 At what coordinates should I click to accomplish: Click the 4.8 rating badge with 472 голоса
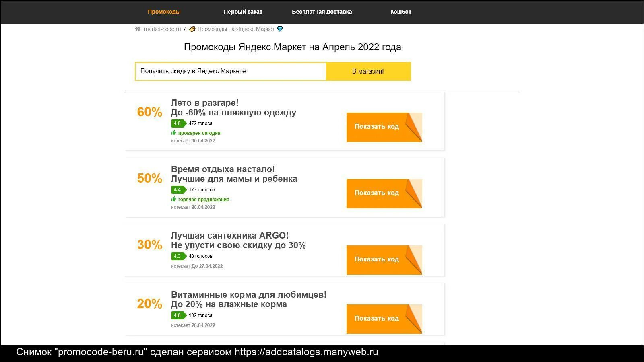[178, 123]
